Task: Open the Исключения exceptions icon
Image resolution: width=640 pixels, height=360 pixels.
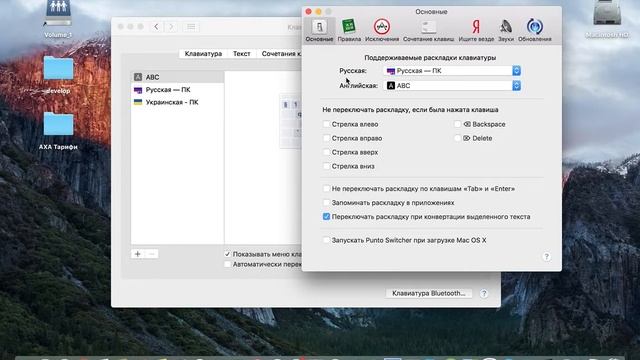Action: click(382, 30)
